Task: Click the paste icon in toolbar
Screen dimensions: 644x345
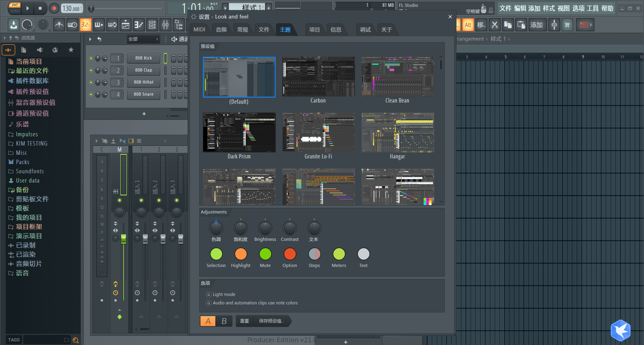Action: 521,25
